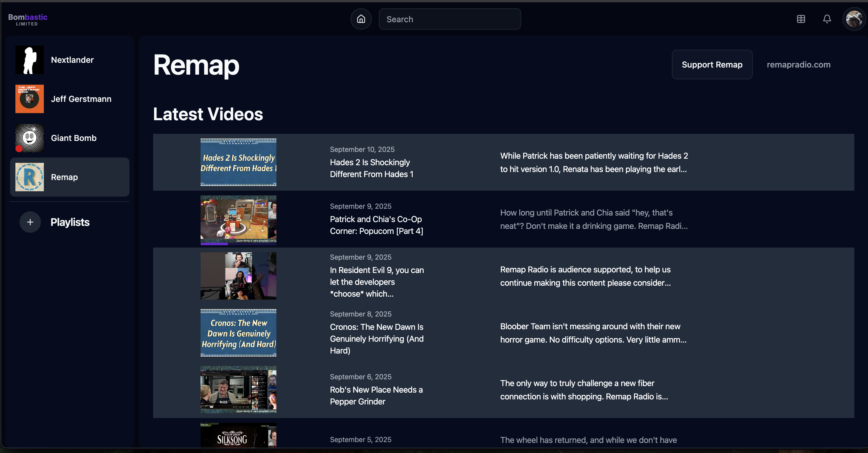
Task: Open the Resident Evil 9 video thumbnail
Action: (238, 276)
